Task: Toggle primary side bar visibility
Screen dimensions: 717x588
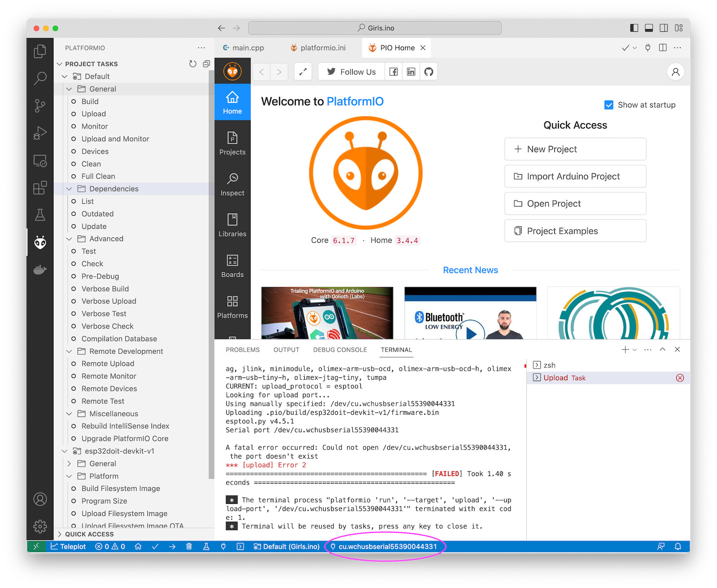Action: (x=634, y=28)
